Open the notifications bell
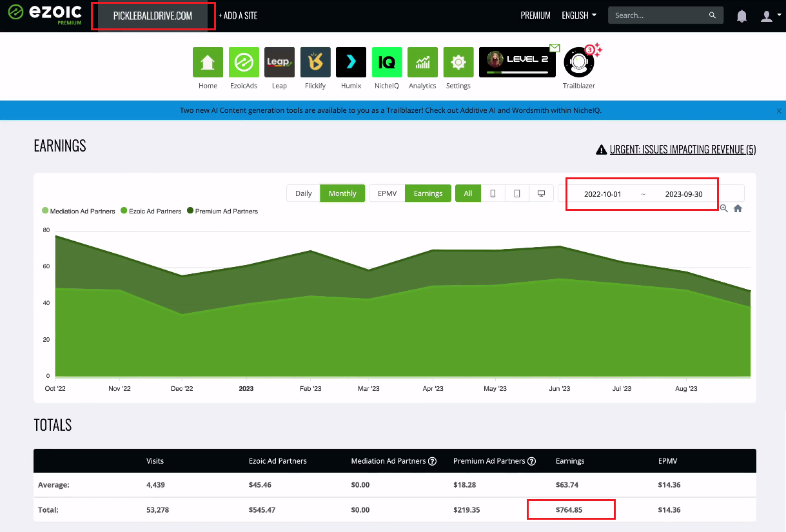Viewport: 786px width, 532px height. [x=742, y=15]
